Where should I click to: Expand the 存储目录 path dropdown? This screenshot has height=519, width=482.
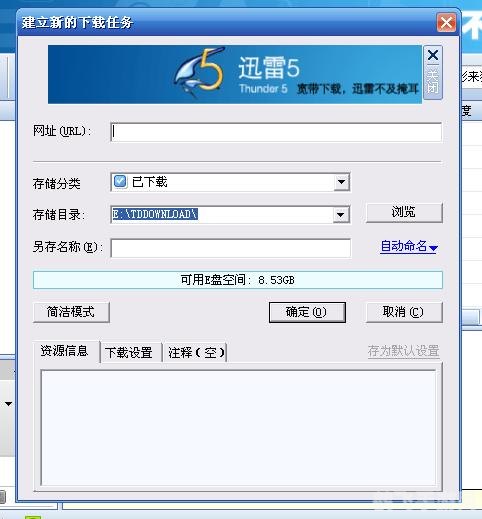pos(340,215)
